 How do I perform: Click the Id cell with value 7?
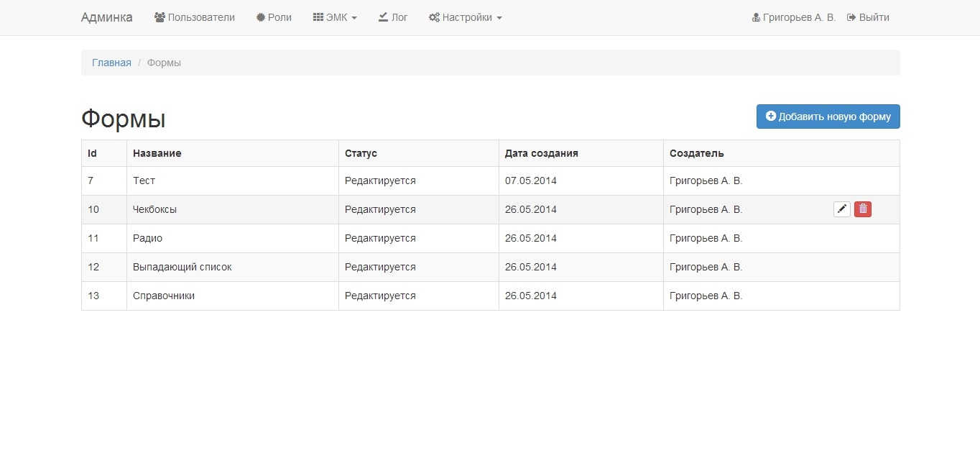coord(104,181)
